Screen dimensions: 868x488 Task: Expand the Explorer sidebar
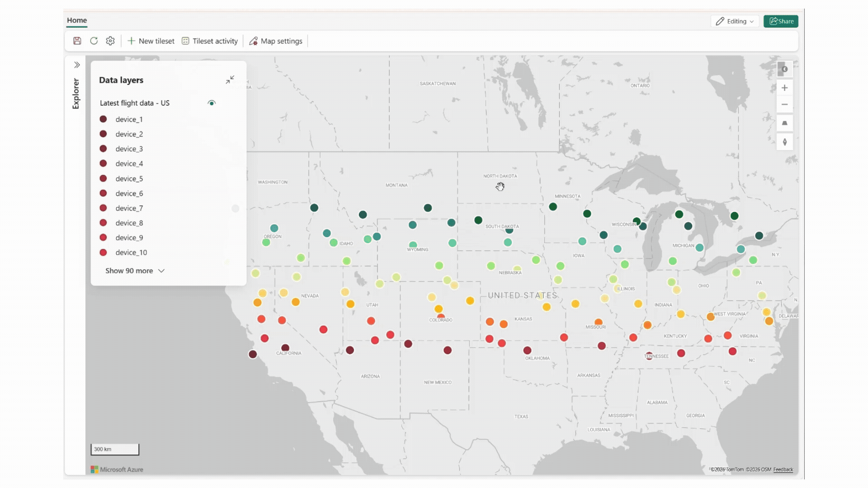[76, 64]
